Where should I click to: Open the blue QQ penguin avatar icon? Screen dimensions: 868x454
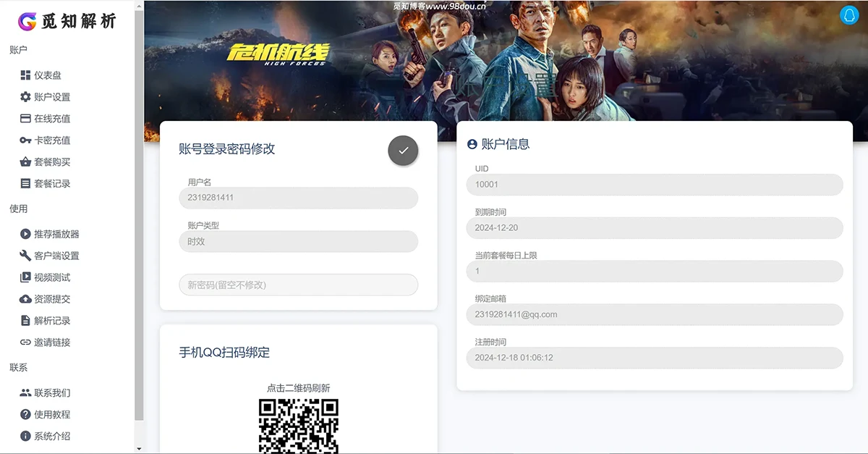[x=848, y=14]
